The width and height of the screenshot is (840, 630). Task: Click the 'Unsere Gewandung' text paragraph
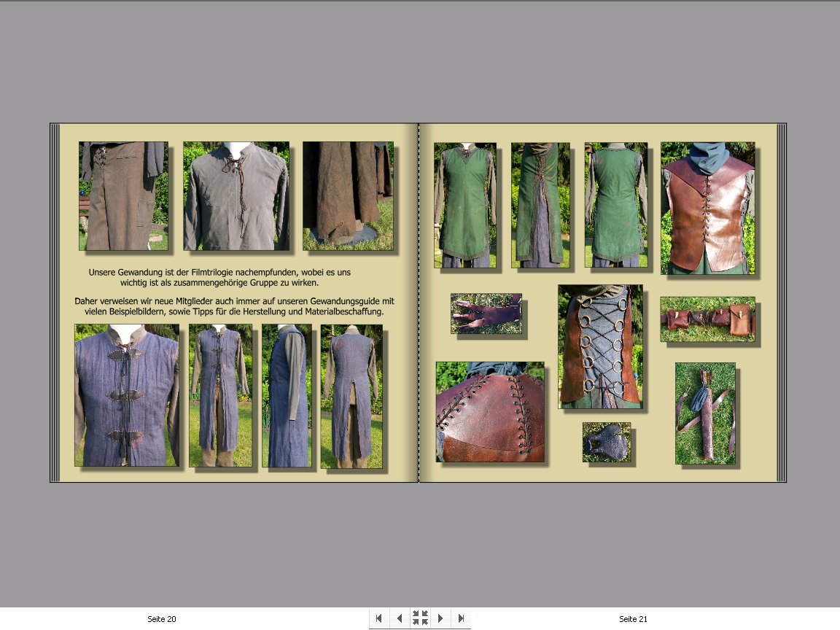[219, 277]
